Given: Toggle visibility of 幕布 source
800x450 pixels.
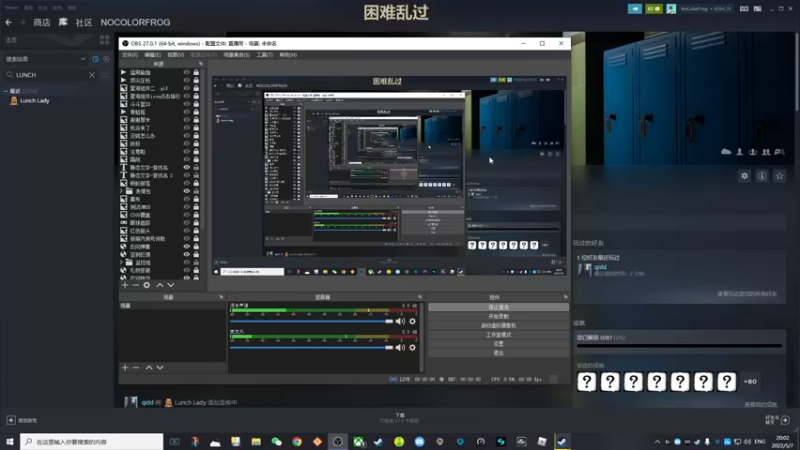Looking at the screenshot, I should pyautogui.click(x=187, y=199).
